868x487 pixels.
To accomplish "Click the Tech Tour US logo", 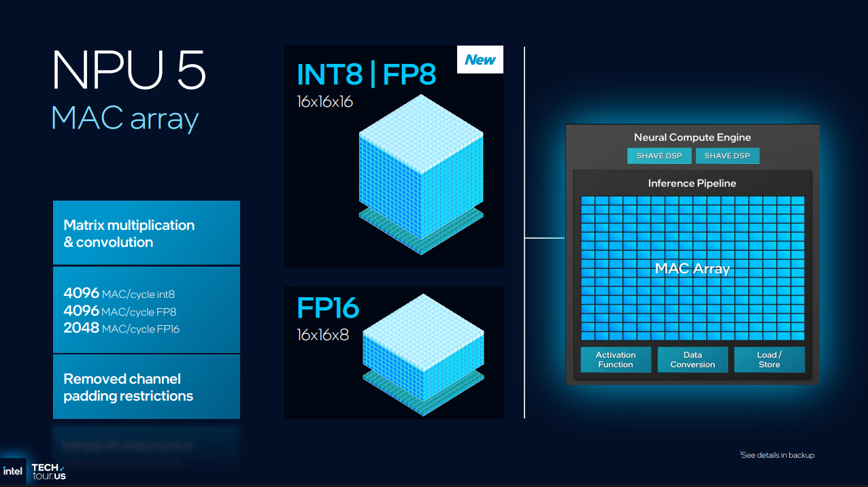I will tap(48, 471).
